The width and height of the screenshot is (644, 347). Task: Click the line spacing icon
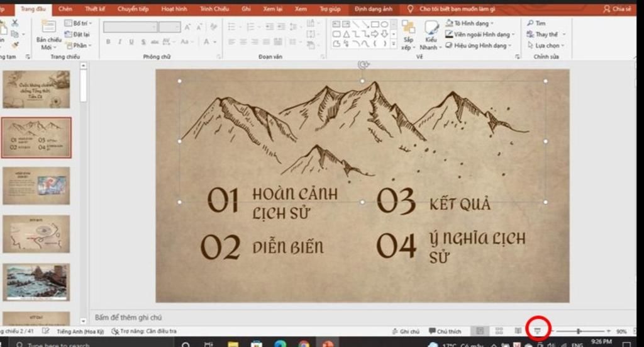[294, 27]
